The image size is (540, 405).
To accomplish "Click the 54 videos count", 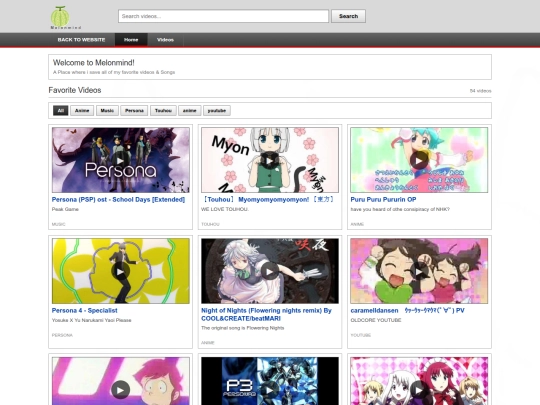I will (480, 91).
